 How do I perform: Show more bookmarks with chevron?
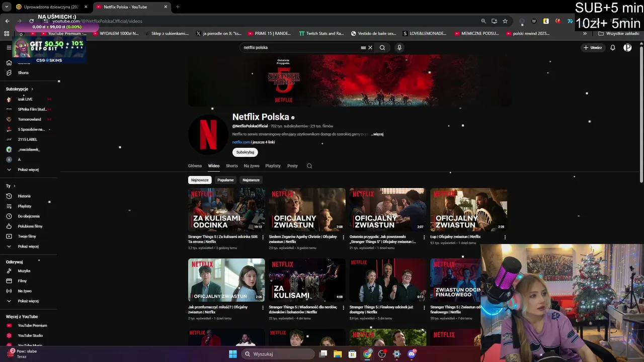coord(585,34)
